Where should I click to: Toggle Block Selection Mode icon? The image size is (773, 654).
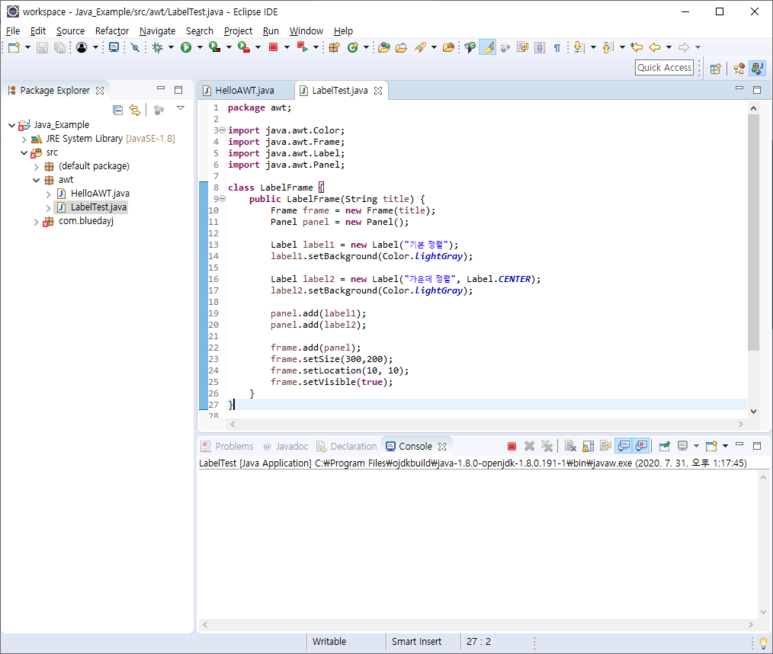pyautogui.click(x=540, y=47)
